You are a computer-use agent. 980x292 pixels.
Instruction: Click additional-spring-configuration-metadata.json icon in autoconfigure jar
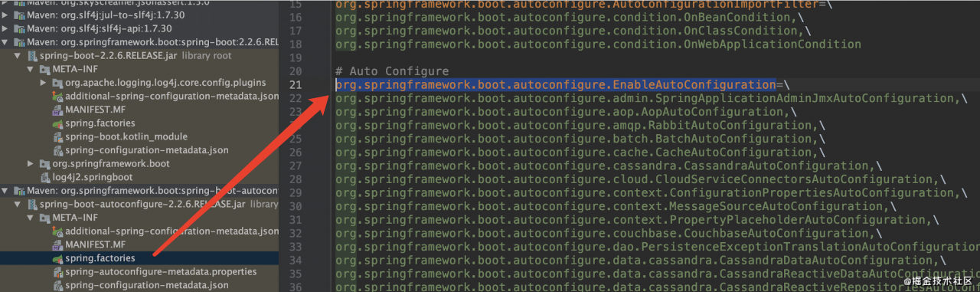coord(57,231)
